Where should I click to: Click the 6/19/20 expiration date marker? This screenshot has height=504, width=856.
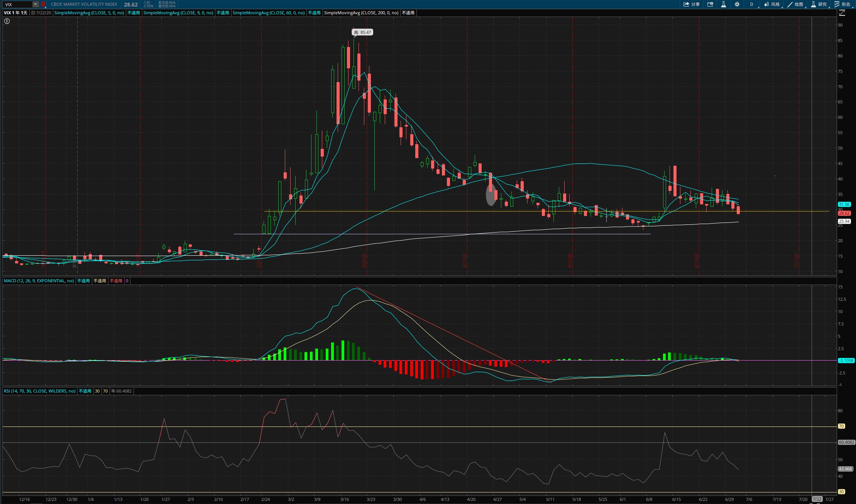tap(697, 260)
